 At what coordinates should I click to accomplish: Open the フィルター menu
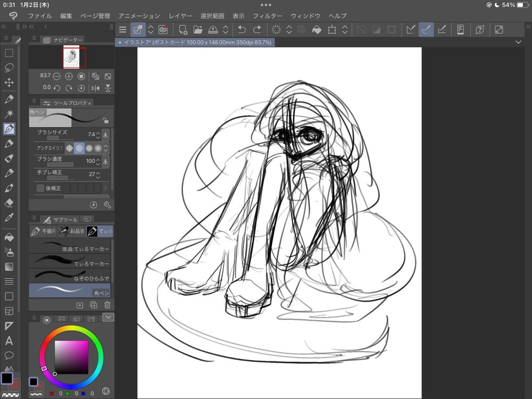[268, 16]
